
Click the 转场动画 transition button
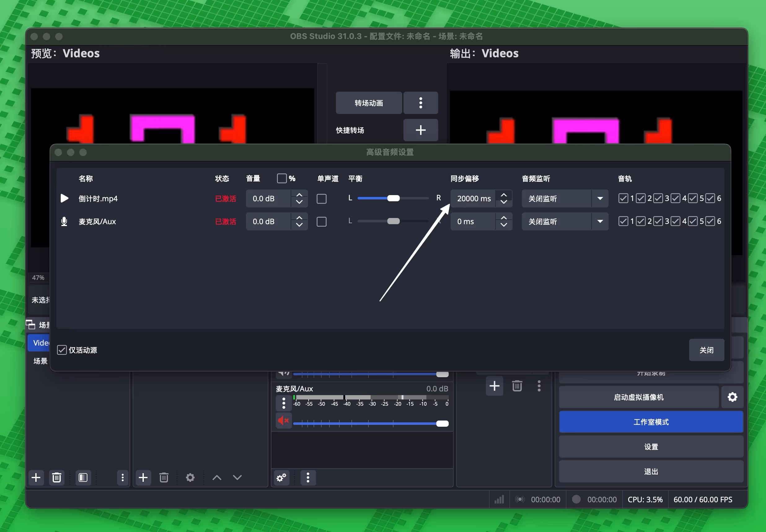tap(369, 103)
